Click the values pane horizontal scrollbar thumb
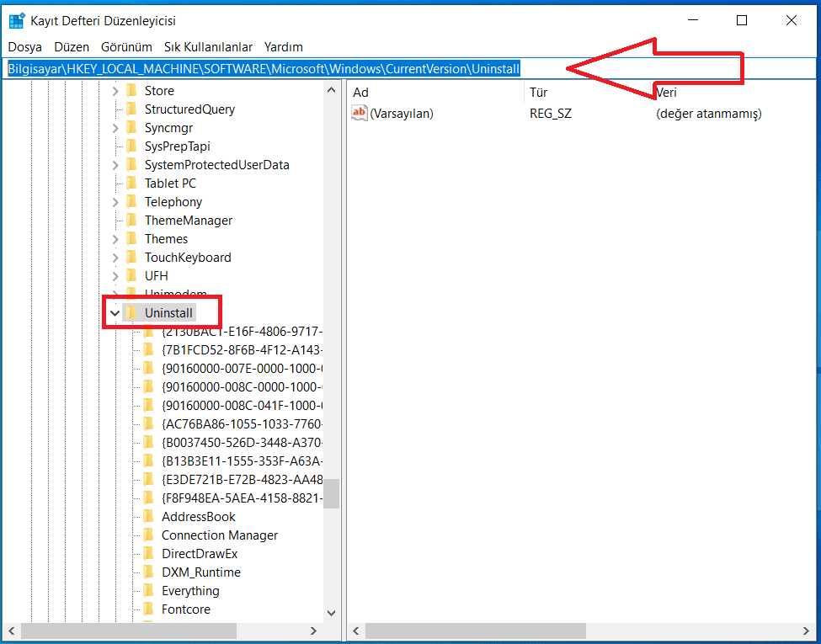Viewport: 821px width, 644px height. click(476, 631)
